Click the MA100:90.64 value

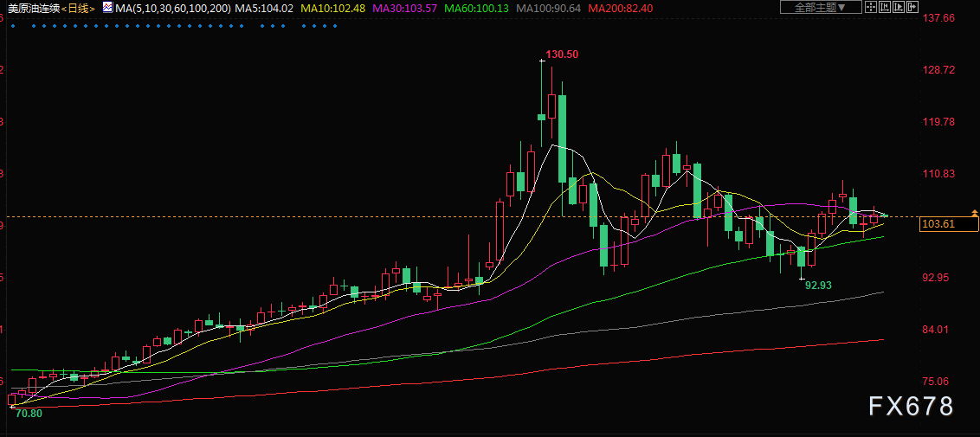click(x=548, y=8)
